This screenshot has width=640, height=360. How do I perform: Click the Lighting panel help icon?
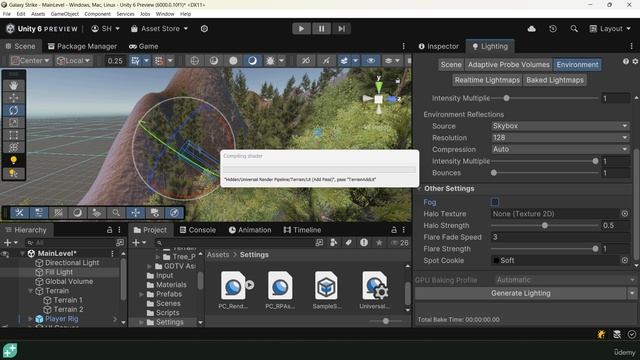[x=626, y=61]
